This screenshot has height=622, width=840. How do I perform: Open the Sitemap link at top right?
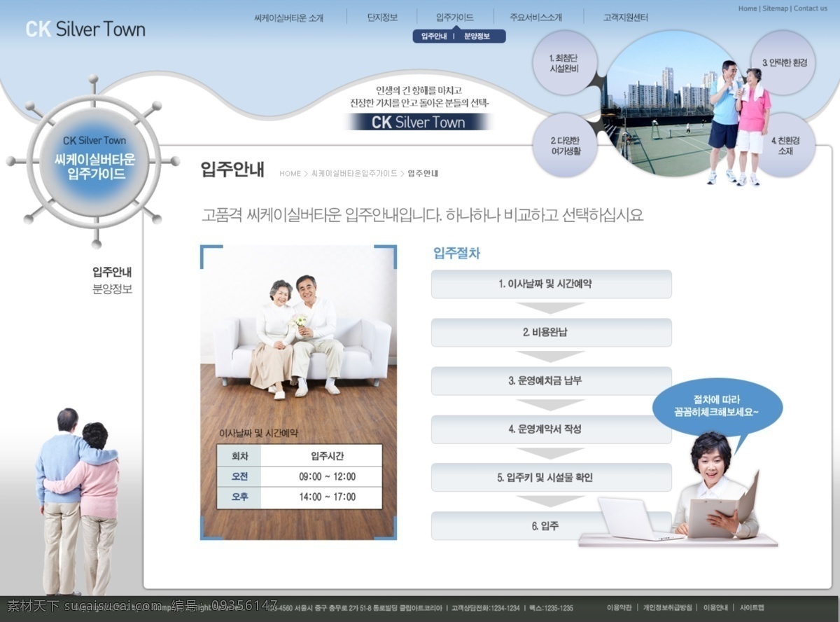tap(775, 8)
